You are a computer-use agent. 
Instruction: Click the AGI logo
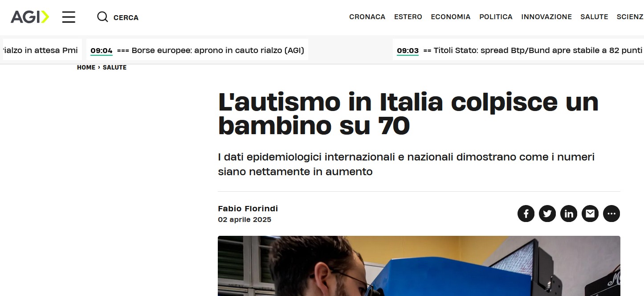click(x=30, y=17)
